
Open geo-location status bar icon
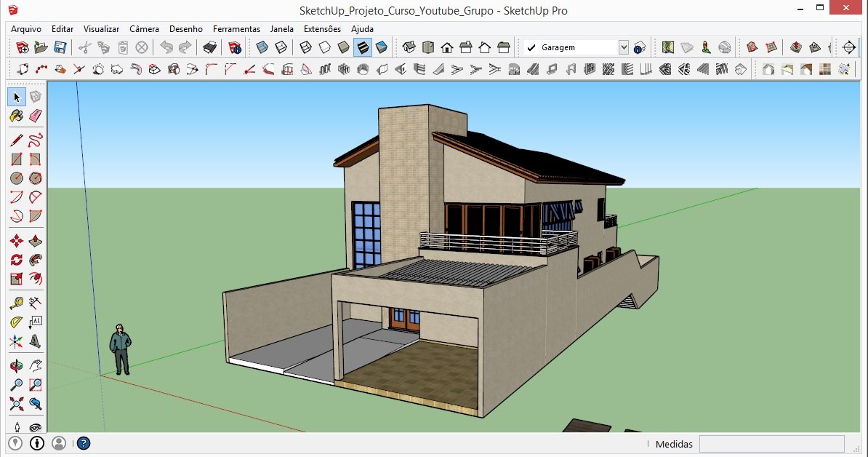click(15, 443)
